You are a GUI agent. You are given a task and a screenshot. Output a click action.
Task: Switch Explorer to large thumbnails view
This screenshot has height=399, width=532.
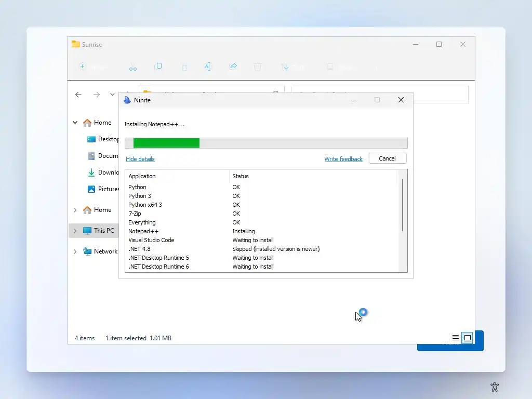(x=468, y=338)
